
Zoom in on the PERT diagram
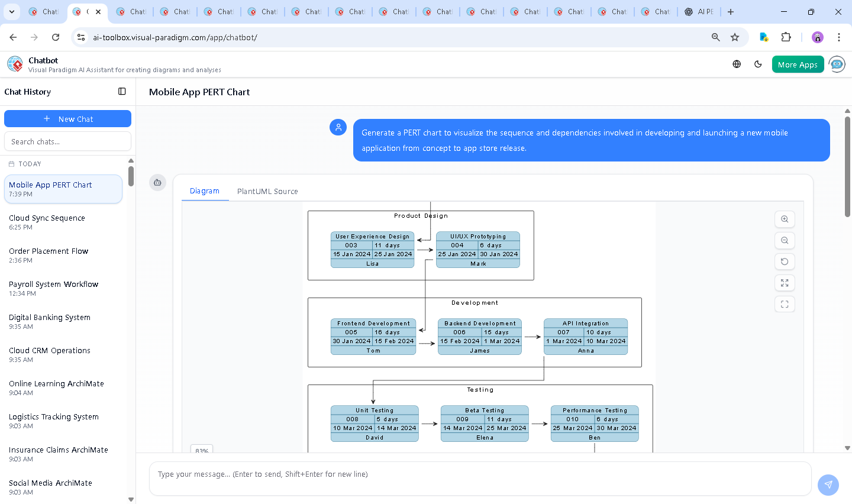click(x=785, y=219)
